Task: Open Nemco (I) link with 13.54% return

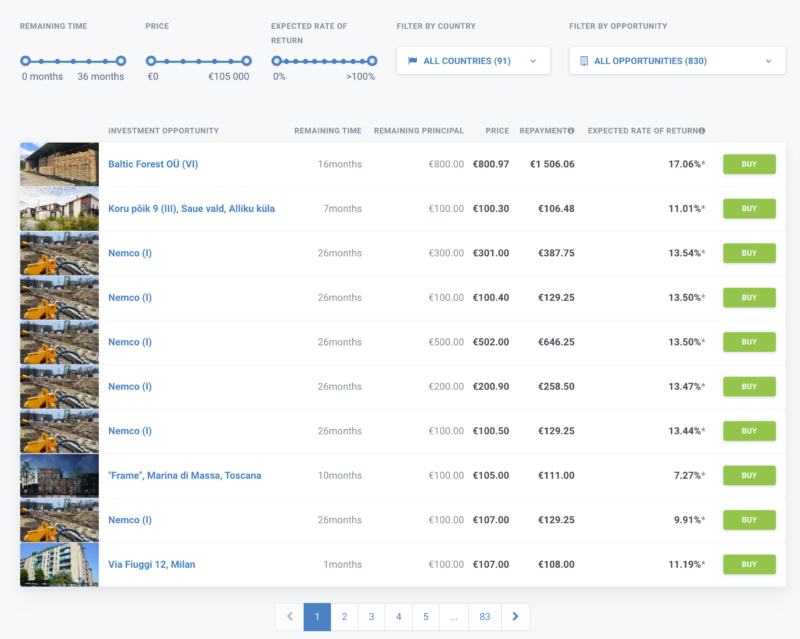Action: coord(130,253)
